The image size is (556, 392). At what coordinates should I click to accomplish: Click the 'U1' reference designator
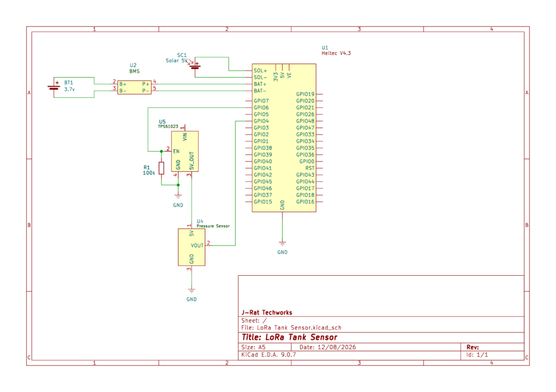[325, 47]
